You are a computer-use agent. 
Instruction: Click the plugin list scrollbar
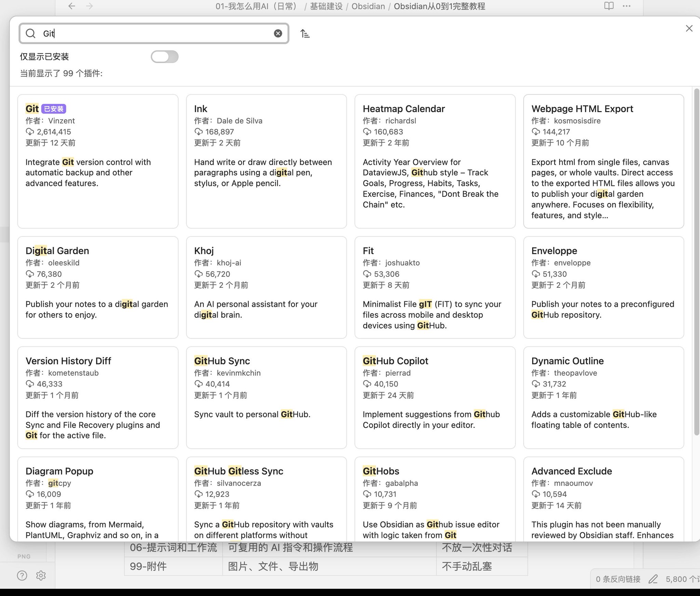coord(697,262)
